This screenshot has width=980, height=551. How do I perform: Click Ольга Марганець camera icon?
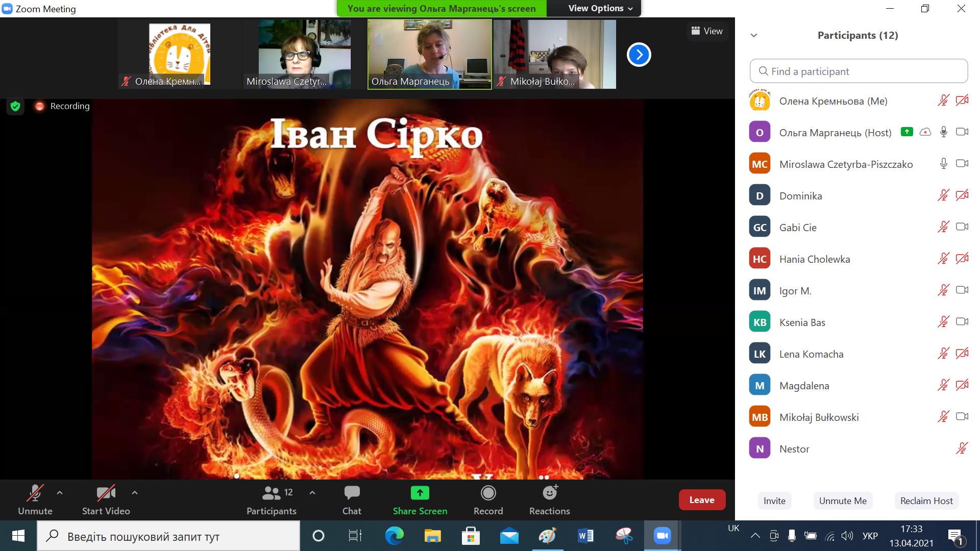pos(962,132)
